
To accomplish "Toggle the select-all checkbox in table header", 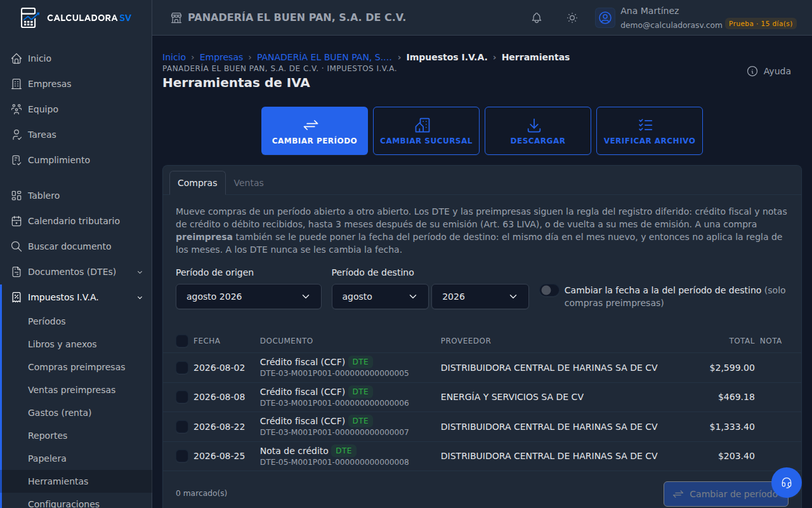I will 182,341.
